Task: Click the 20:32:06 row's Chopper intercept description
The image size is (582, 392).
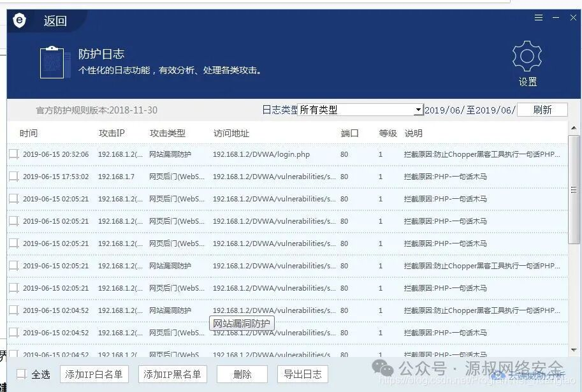Action: pos(482,154)
